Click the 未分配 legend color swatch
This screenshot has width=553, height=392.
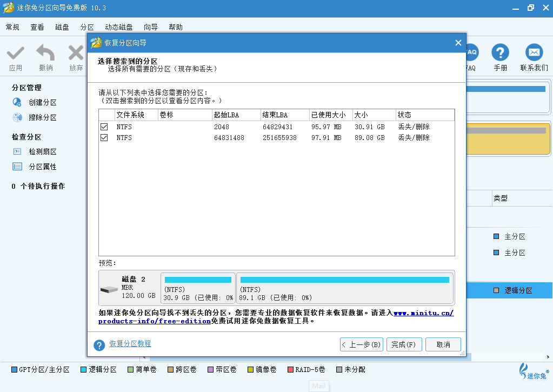point(339,369)
